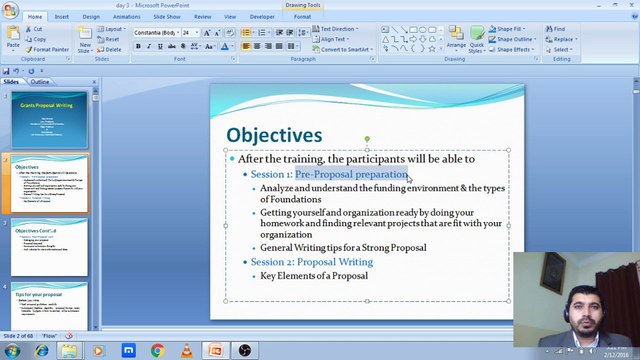The height and width of the screenshot is (360, 640).
Task: Increase list indent level
Action: pyautogui.click(x=290, y=33)
